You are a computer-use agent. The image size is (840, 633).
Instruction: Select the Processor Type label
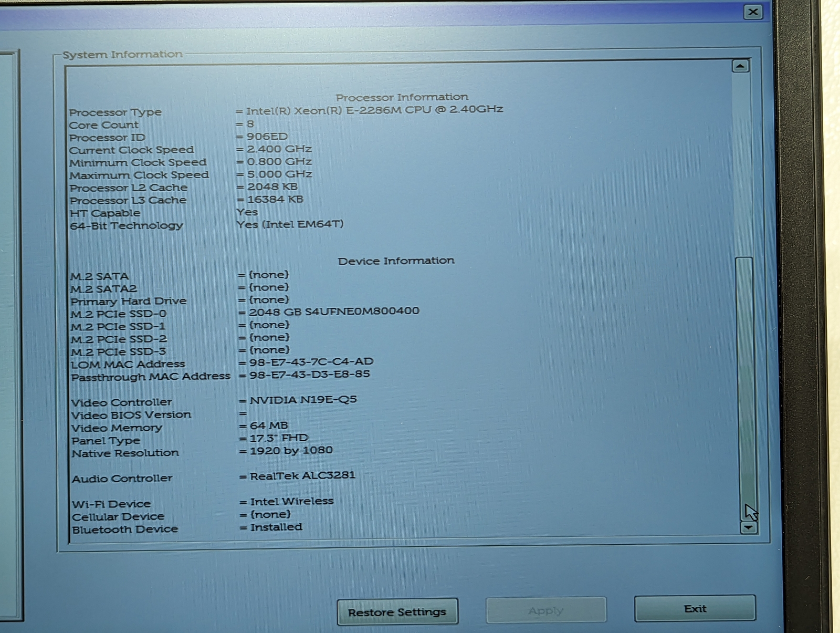click(x=115, y=112)
